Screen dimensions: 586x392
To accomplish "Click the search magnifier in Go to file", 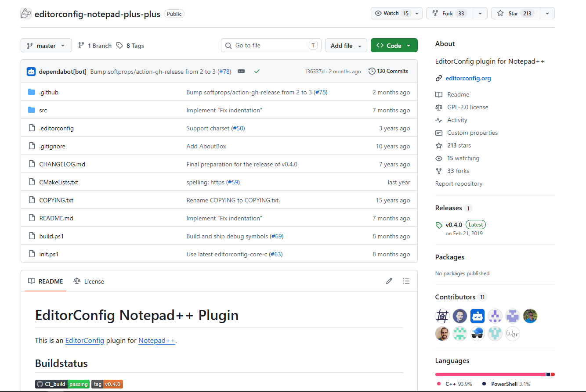I will [x=228, y=46].
